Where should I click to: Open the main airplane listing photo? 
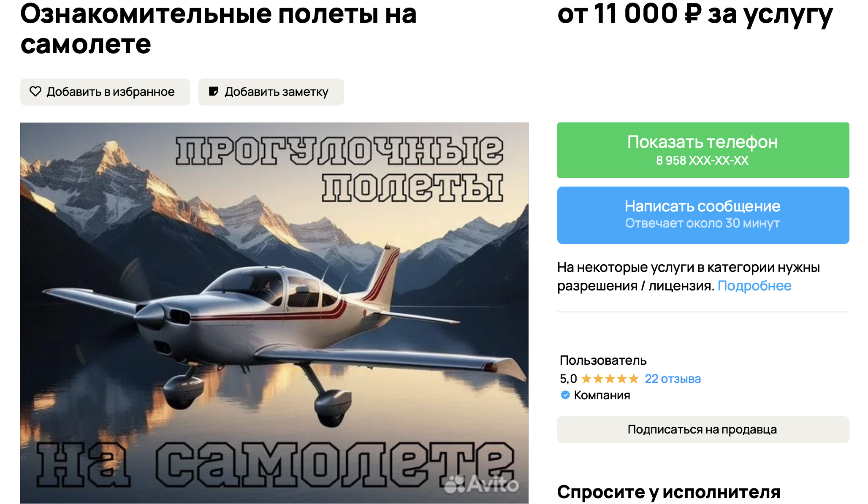(274, 313)
